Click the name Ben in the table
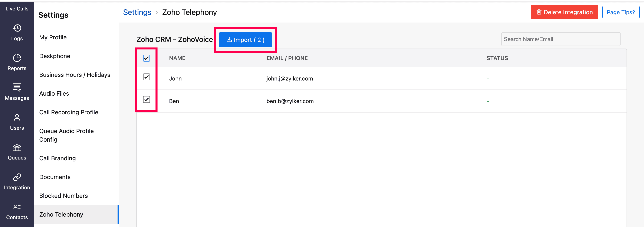Viewport: 644px width, 227px height. 174,101
